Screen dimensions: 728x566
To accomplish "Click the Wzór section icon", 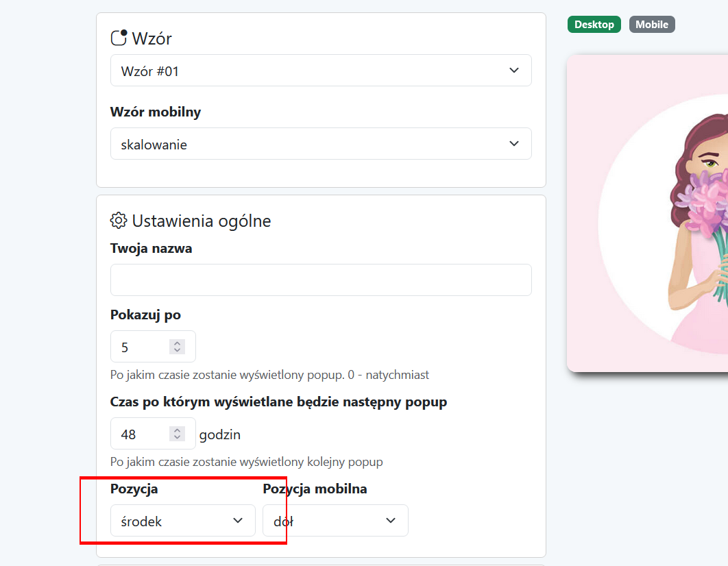I will point(119,38).
